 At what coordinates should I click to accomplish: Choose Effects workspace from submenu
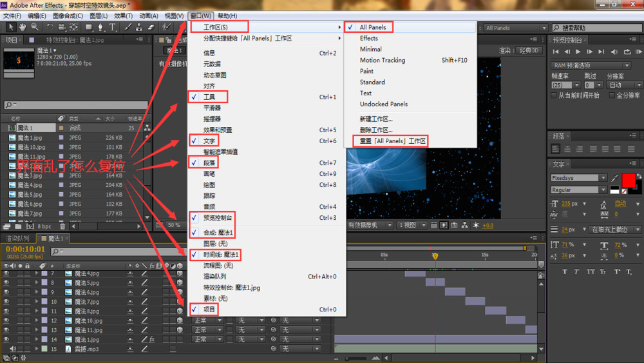pos(369,38)
